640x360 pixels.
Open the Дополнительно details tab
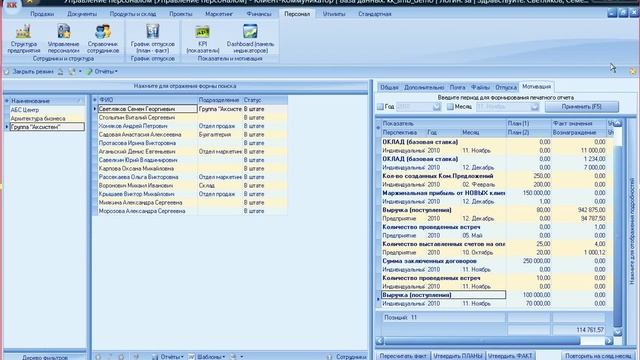(424, 87)
